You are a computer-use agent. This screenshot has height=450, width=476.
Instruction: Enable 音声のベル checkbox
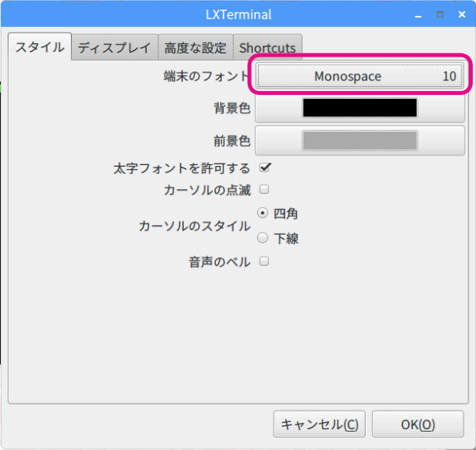click(x=264, y=261)
